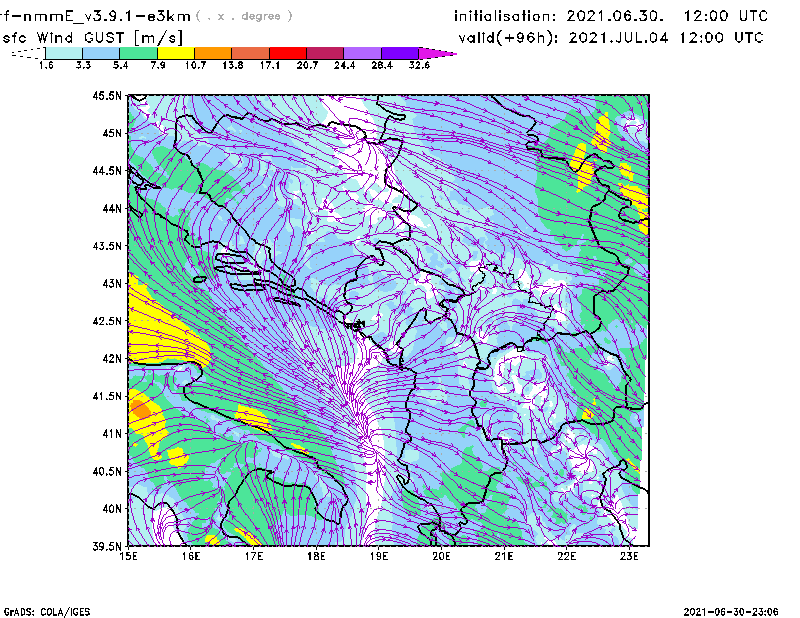The image size is (800, 618).
Task: Click the 17E longitude label
Action: [254, 556]
